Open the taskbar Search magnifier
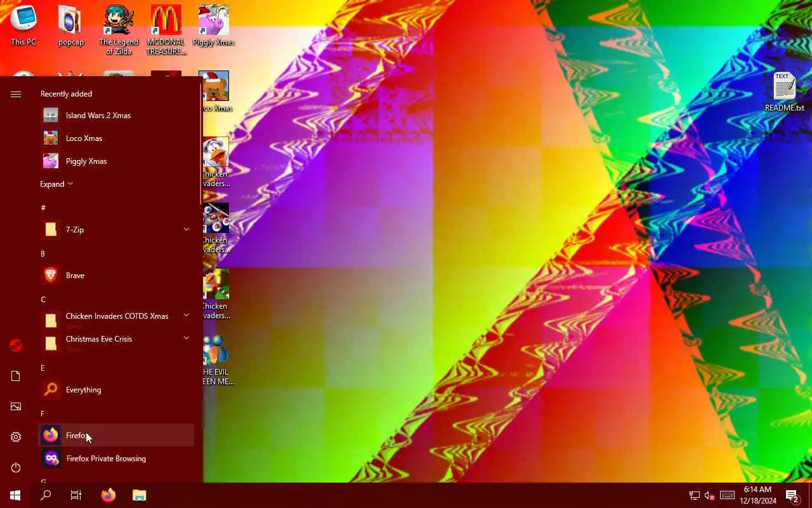 pos(46,495)
